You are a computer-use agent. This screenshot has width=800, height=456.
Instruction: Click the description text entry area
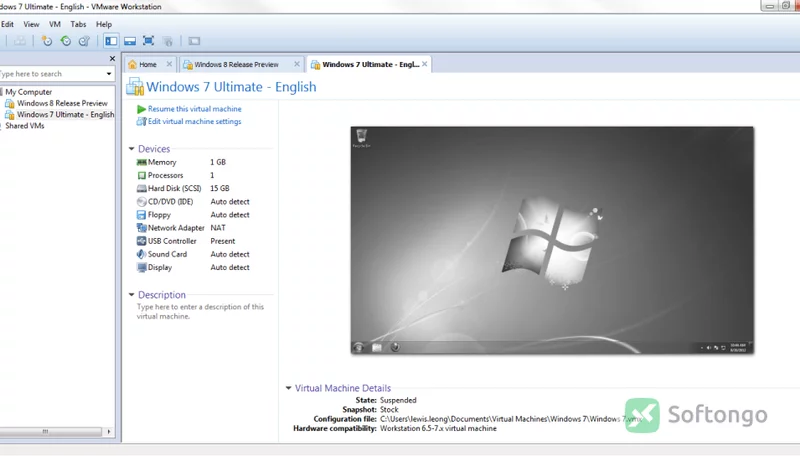[x=200, y=312]
